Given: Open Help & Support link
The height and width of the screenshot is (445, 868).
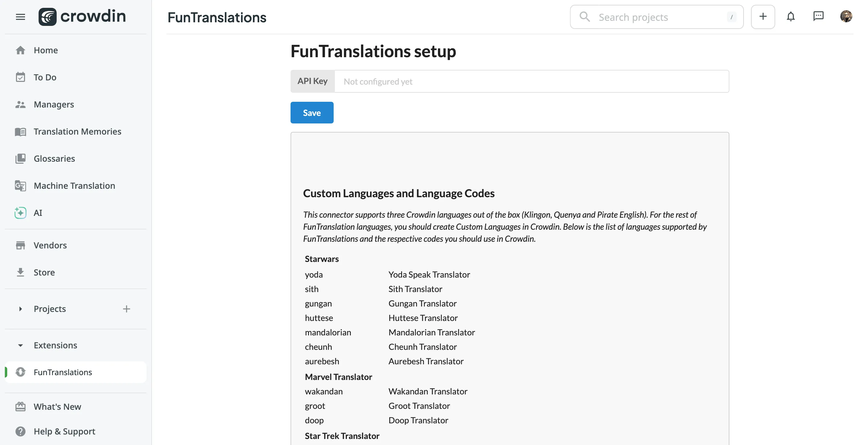Looking at the screenshot, I should pos(64,431).
